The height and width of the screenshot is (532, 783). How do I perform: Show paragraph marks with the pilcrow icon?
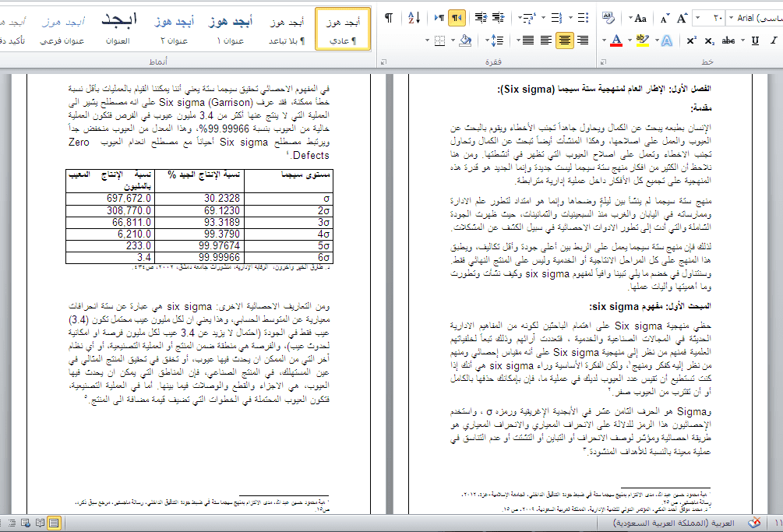[x=388, y=17]
